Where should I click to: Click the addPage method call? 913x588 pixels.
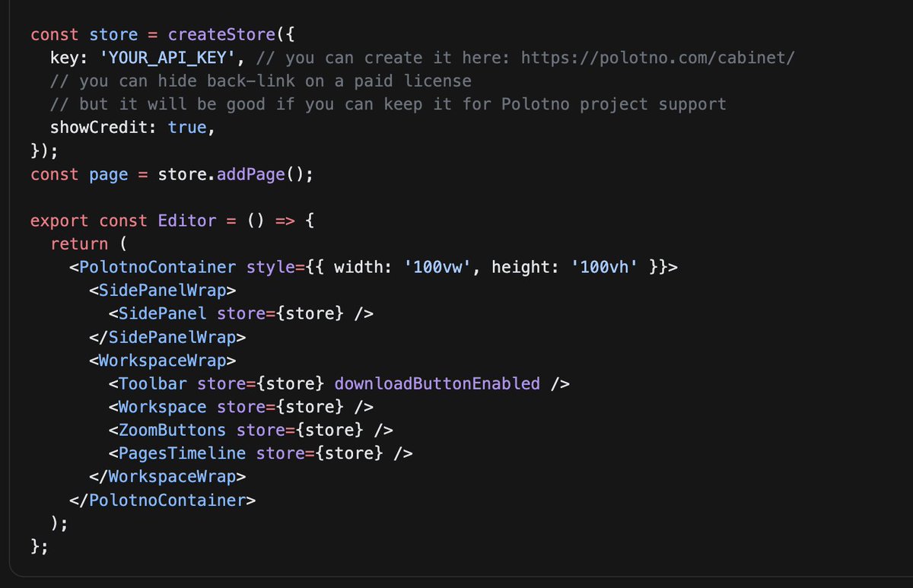250,173
